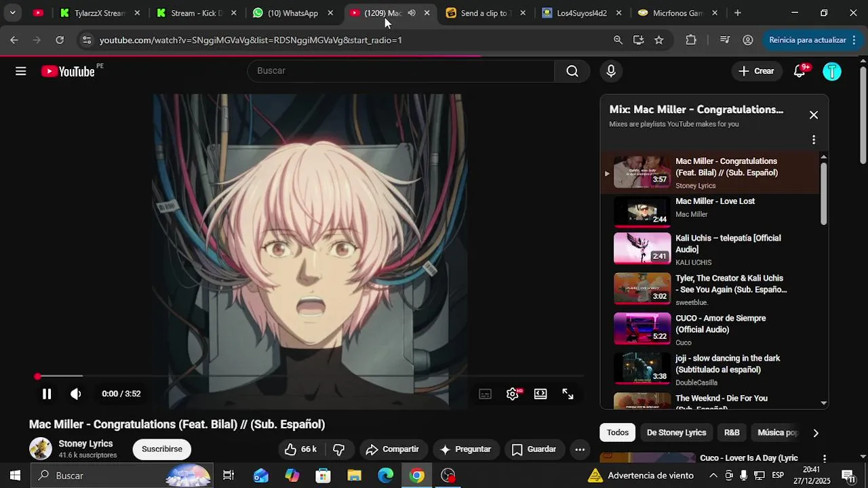Select CUCO - Amor de Siempre video

coord(709,329)
